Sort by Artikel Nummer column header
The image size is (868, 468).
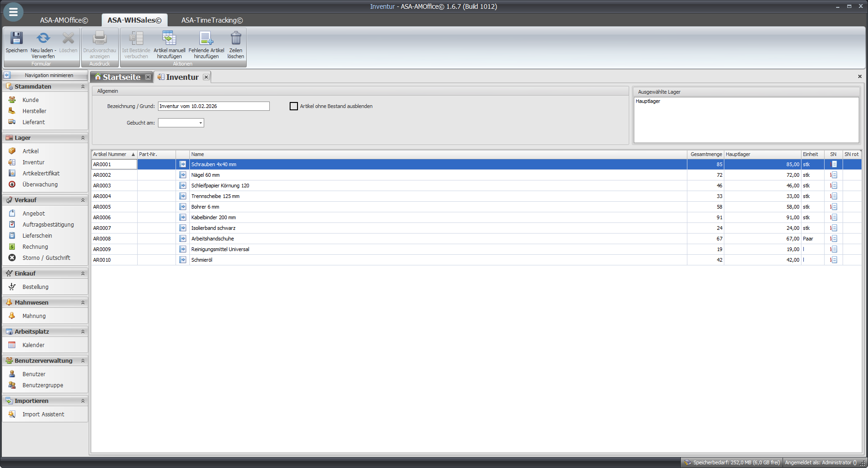coord(110,154)
